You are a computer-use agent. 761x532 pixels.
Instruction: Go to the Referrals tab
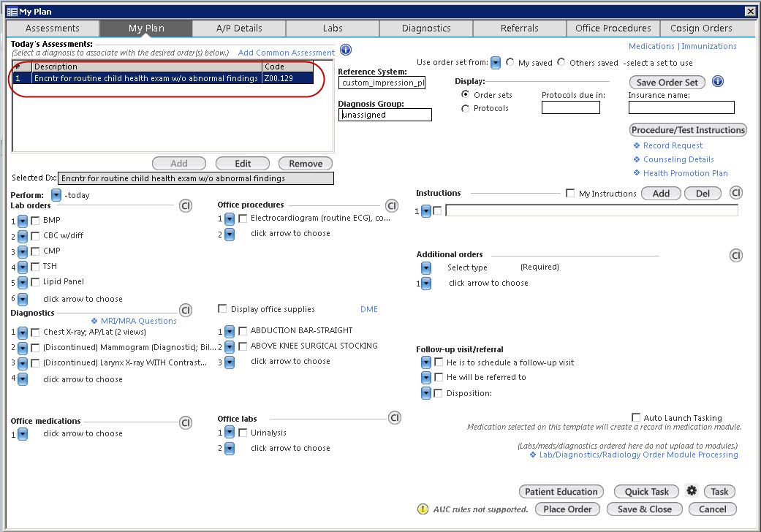tap(519, 28)
